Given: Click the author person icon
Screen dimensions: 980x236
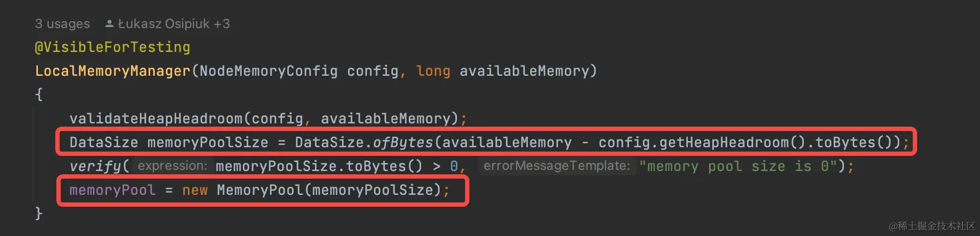Looking at the screenshot, I should point(109,24).
